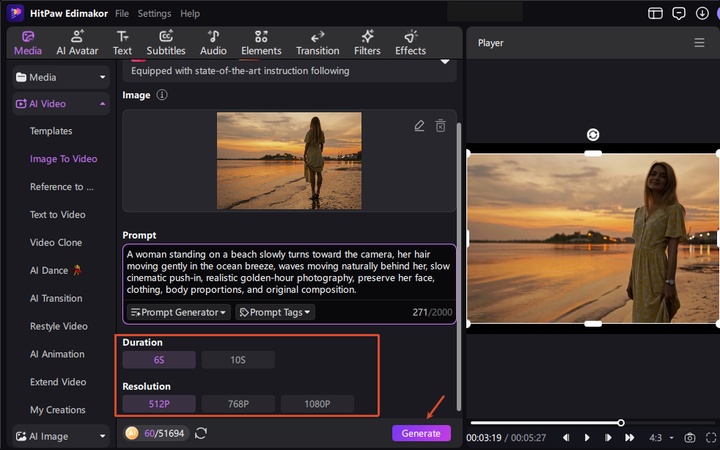The height and width of the screenshot is (450, 720).
Task: Open My Creations
Action: coord(57,410)
